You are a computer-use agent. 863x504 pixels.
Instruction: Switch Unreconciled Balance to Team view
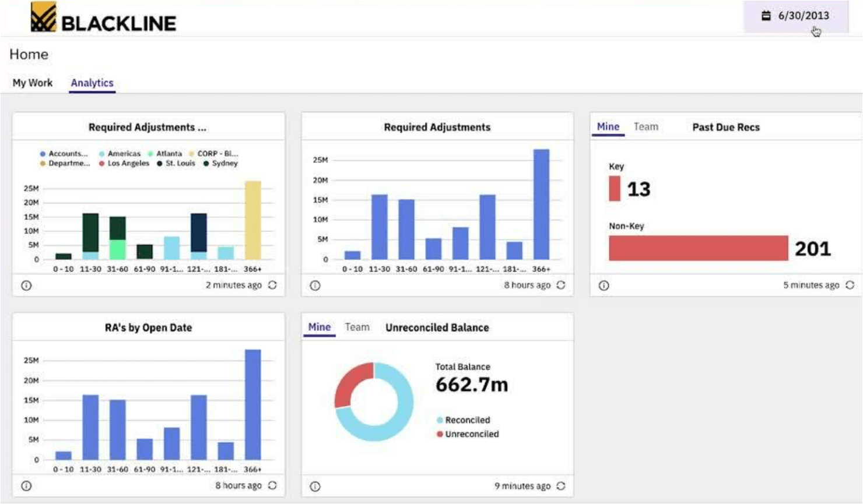click(x=357, y=327)
